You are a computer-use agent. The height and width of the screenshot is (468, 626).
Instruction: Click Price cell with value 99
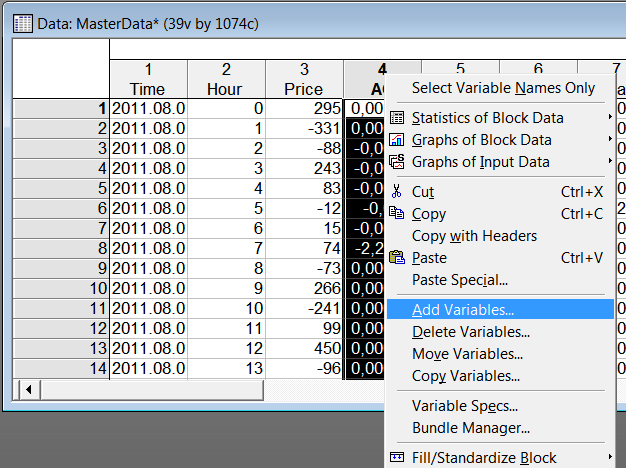(304, 328)
